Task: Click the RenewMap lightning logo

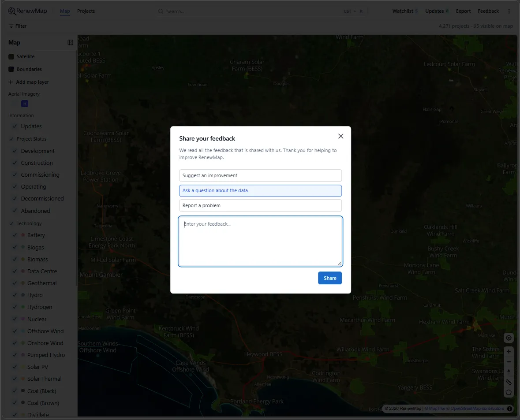Action: pos(11,11)
